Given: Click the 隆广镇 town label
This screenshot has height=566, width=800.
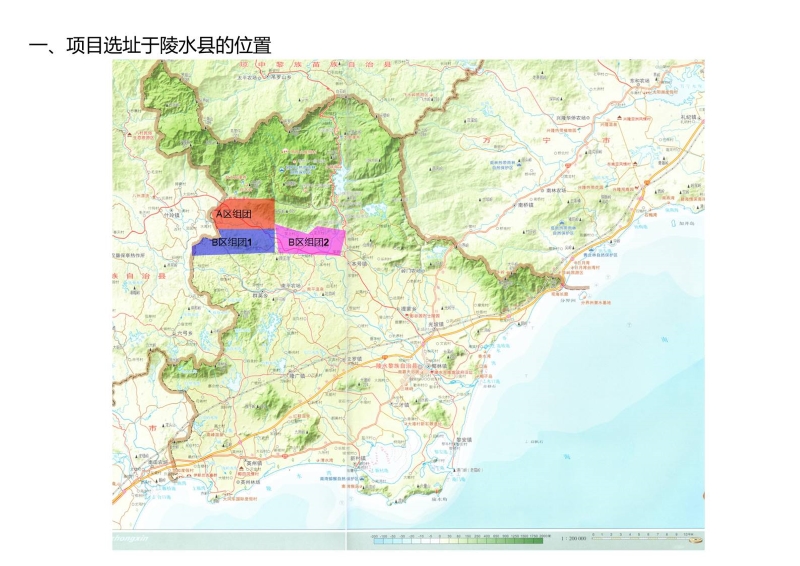Looking at the screenshot, I should click(297, 375).
